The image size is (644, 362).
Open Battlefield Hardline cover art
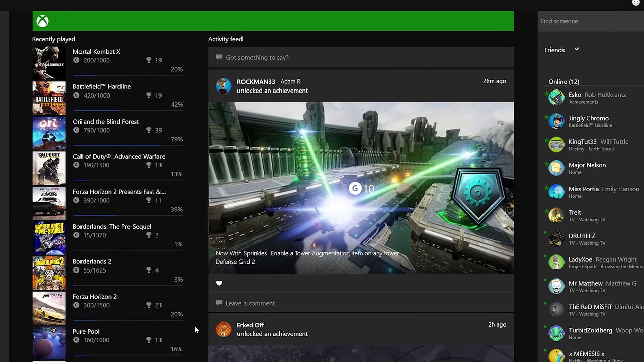coord(49,98)
